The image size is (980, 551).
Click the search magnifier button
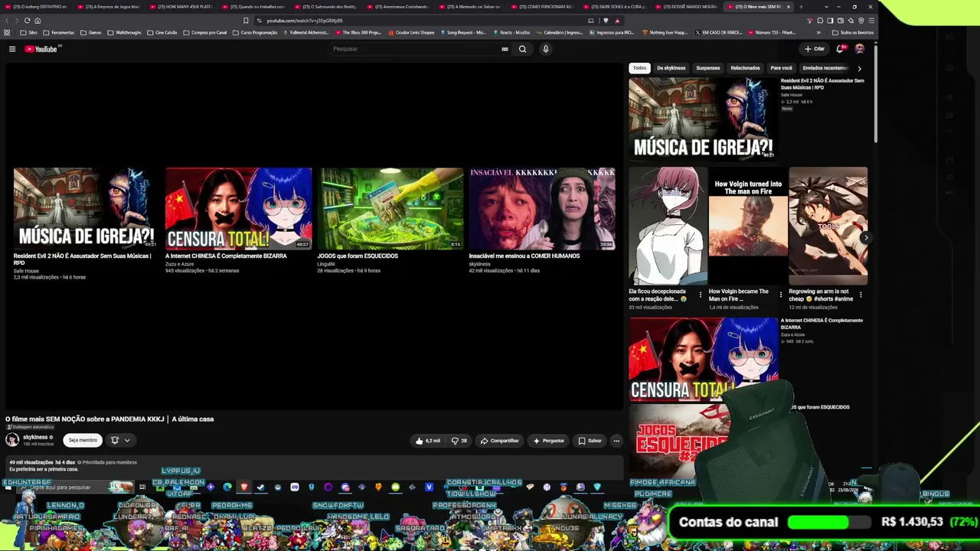522,49
